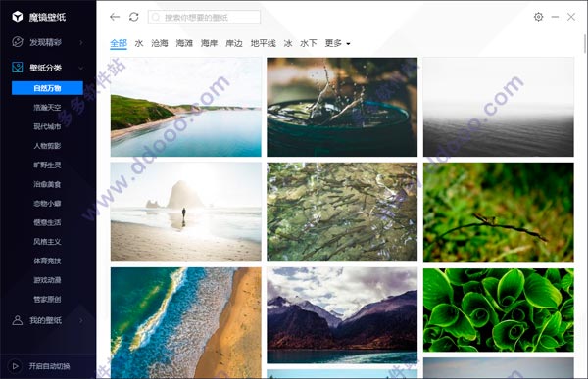Screen dimensions: 588x379
Task: Expand the 我的壁纸 section chevron
Action: pos(81,321)
